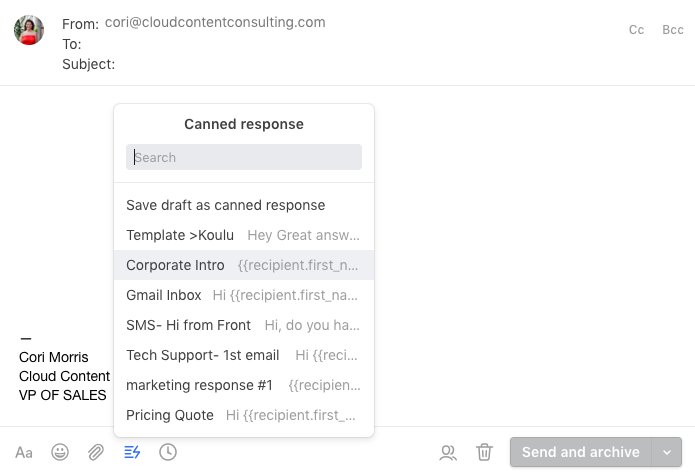Open the emoji picker
695x473 pixels.
[60, 453]
